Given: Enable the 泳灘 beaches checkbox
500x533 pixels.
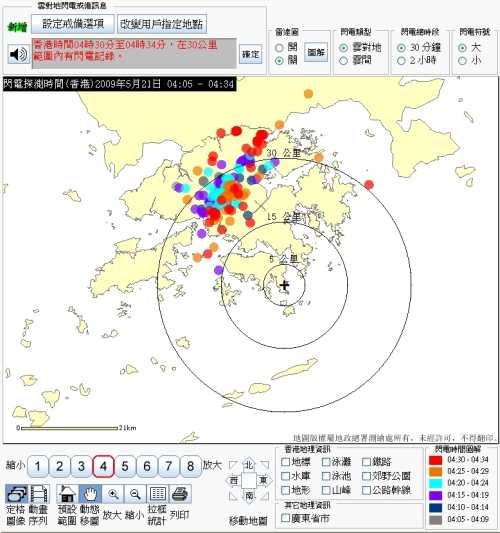Looking at the screenshot, I should pos(326,462).
